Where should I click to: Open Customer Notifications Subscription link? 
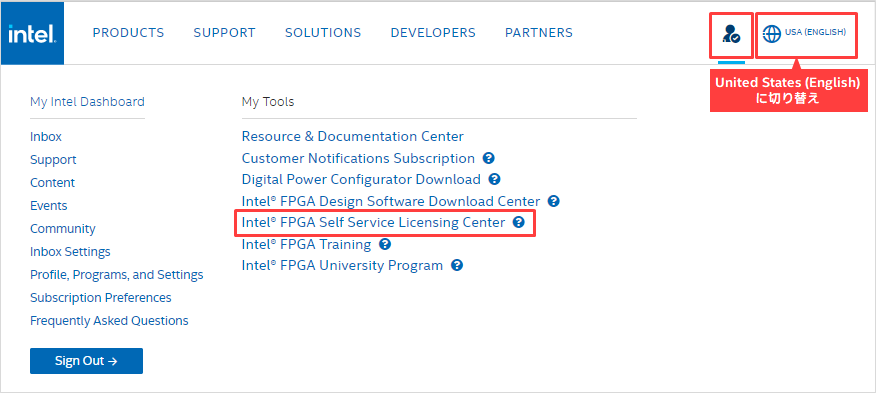[x=358, y=158]
